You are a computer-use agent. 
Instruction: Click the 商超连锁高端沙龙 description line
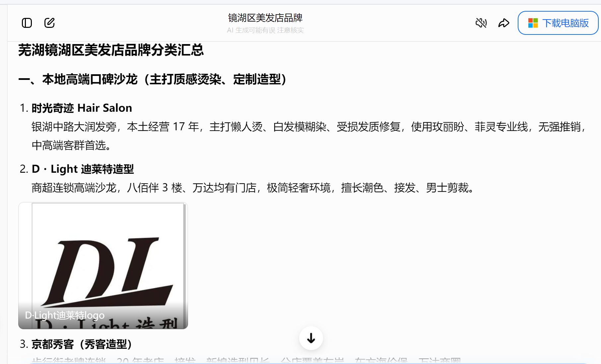pos(253,188)
